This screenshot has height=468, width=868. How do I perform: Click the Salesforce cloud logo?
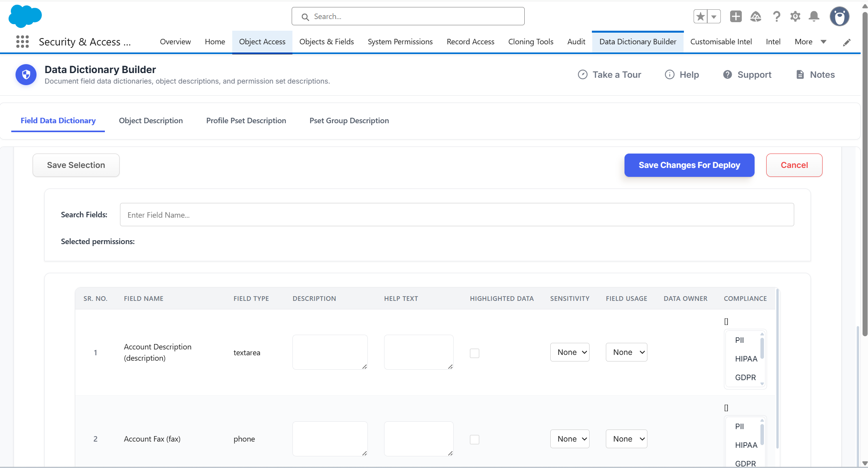tap(25, 16)
